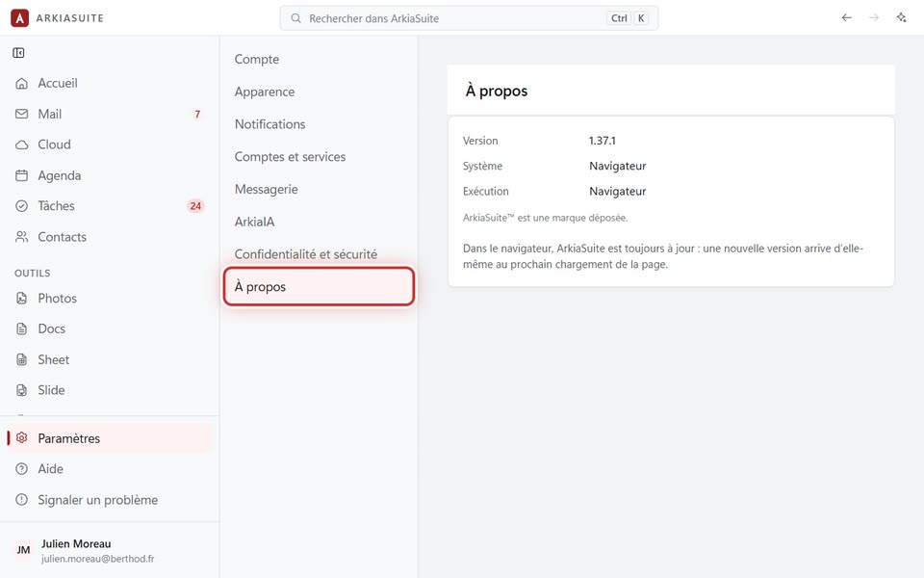Click the Photos icon under Outils
924x578 pixels.
tap(22, 298)
